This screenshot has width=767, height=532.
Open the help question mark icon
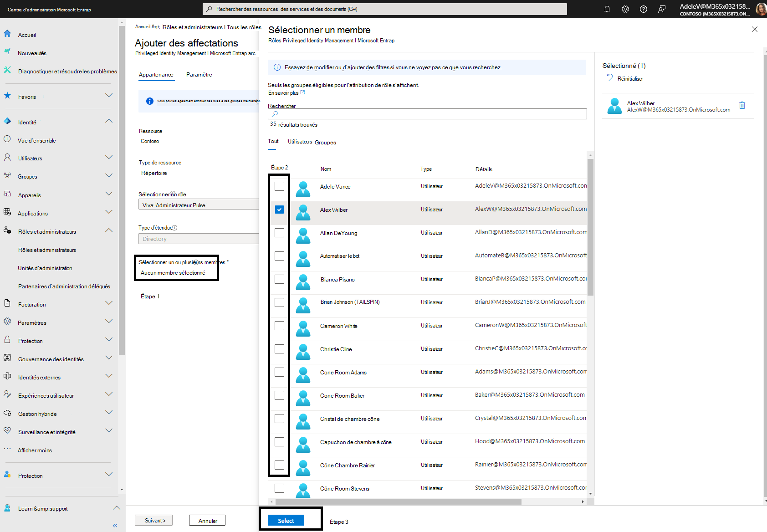coord(644,9)
